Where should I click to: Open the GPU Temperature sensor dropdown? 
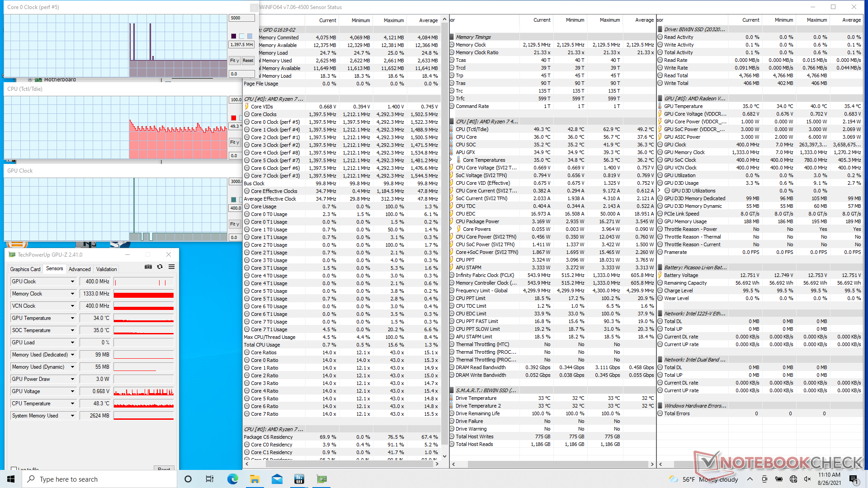click(x=72, y=318)
